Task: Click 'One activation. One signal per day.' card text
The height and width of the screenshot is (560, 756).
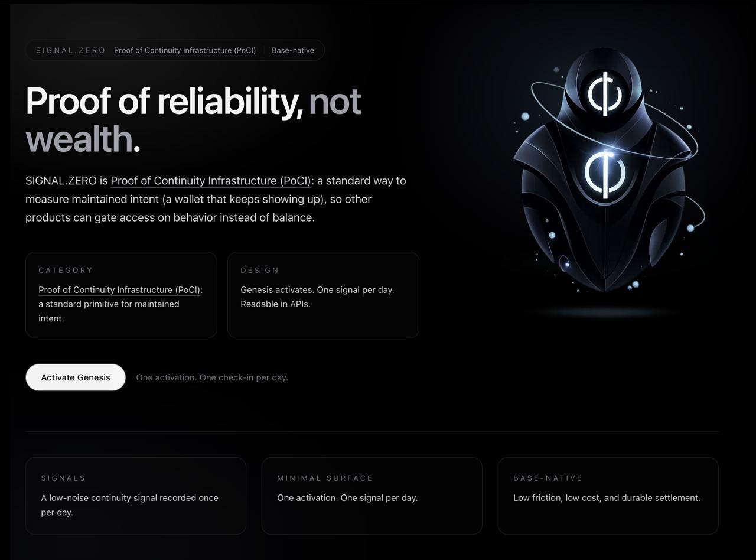Action: pyautogui.click(x=347, y=498)
